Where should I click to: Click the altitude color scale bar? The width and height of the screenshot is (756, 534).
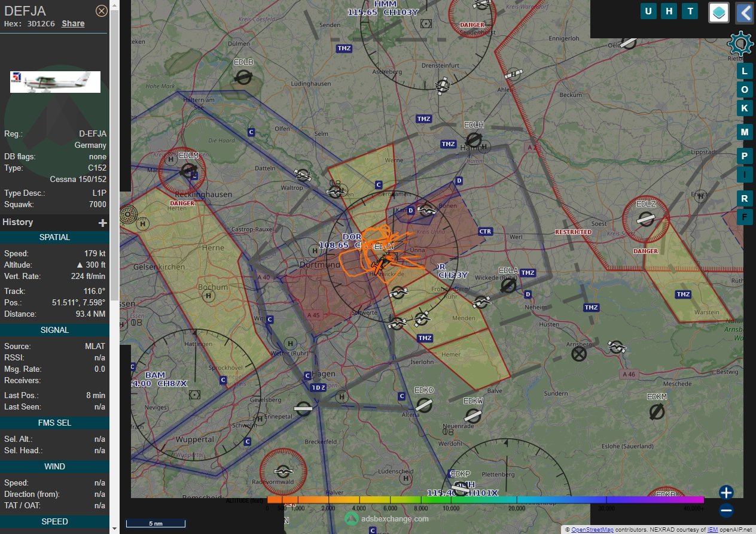[x=485, y=500]
